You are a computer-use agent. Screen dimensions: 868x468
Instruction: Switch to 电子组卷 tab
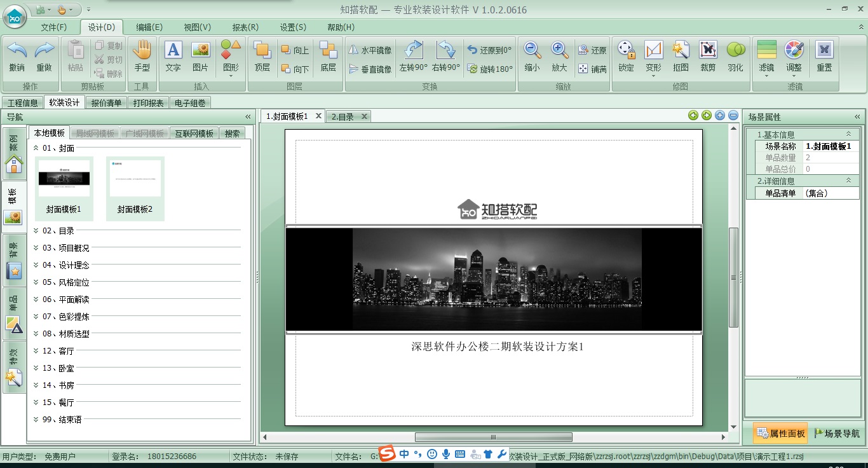click(x=190, y=103)
